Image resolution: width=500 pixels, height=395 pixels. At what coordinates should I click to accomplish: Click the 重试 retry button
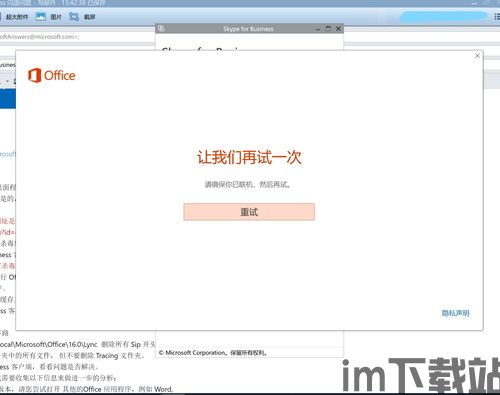tap(249, 212)
